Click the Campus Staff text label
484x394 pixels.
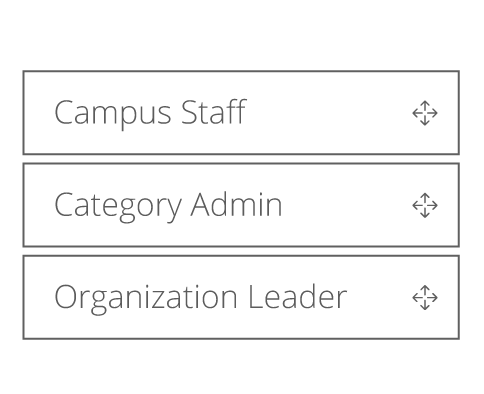pos(150,113)
